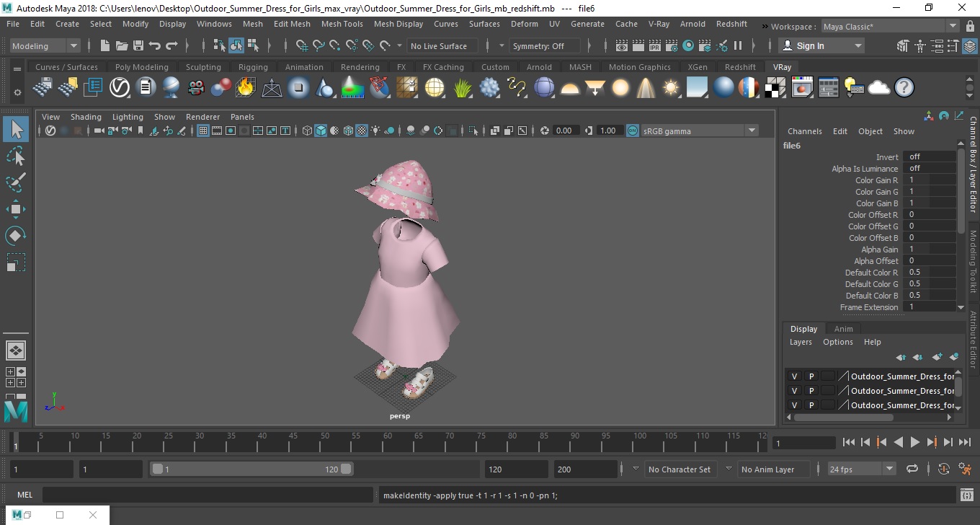Screen dimensions: 980x525
Task: Open the Workspace Maya Classic dropdown
Action: pyautogui.click(x=891, y=27)
